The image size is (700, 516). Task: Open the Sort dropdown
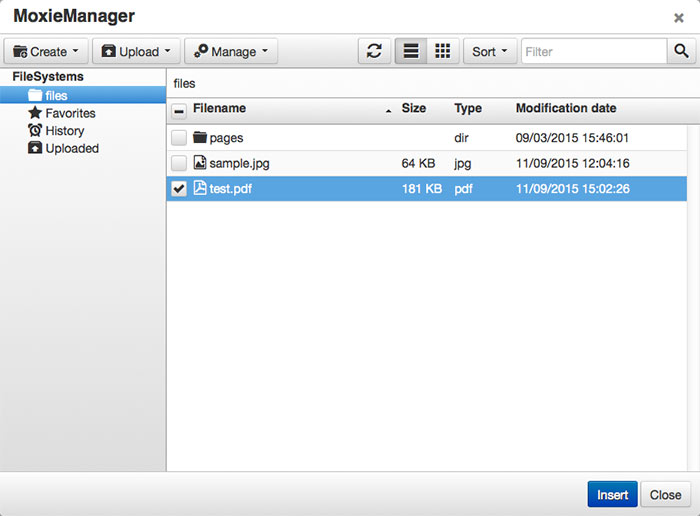(490, 51)
